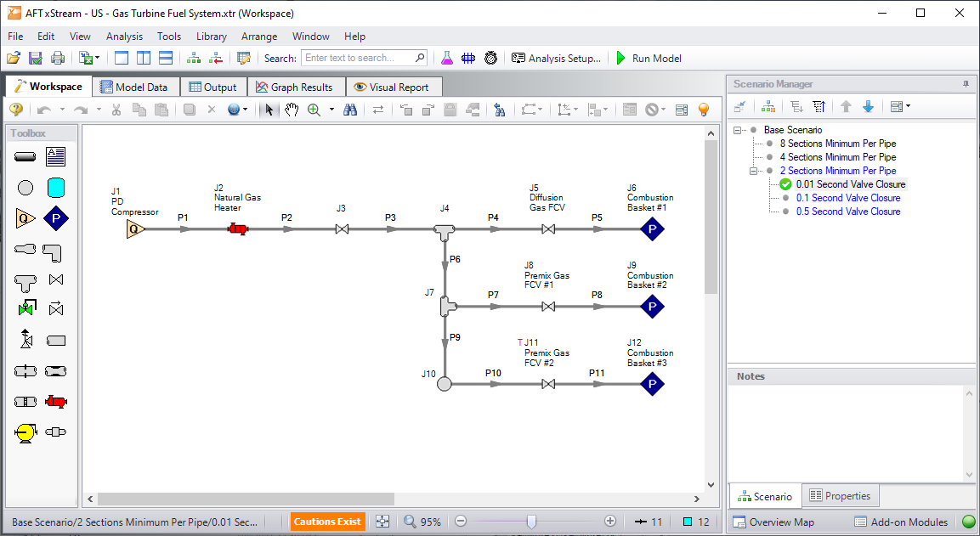Click the Run Model button
Viewport: 980px width, 536px height.
[649, 59]
